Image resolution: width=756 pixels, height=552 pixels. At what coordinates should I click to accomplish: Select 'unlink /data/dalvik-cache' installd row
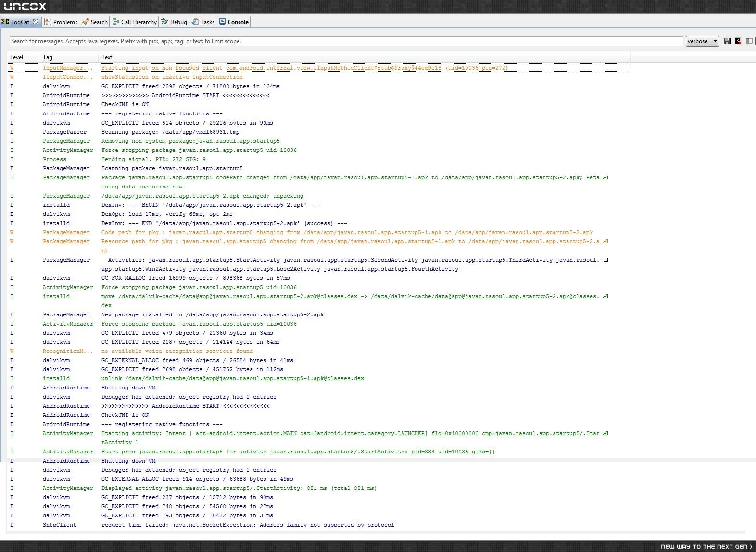point(319,379)
